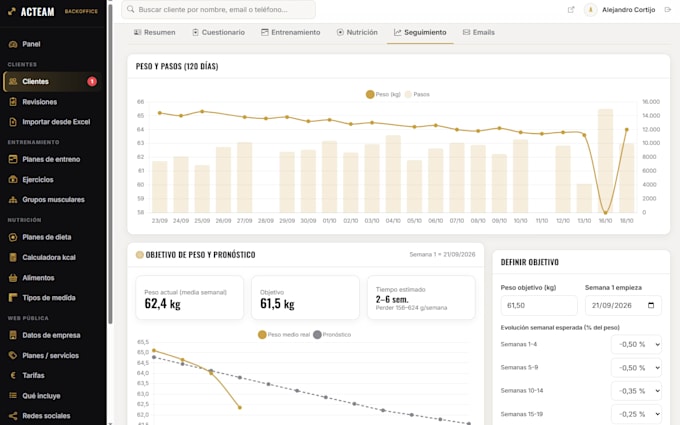Click the Tarifas euro icon

(13, 376)
